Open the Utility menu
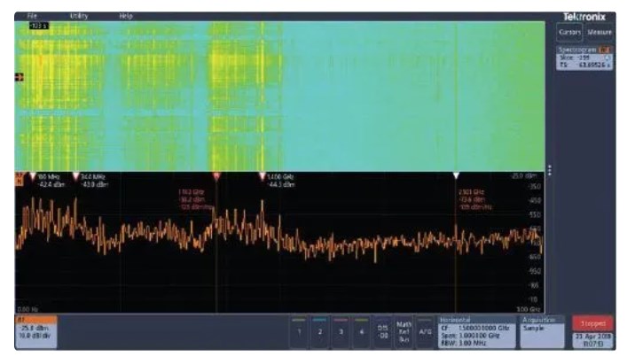The width and height of the screenshot is (627, 364). point(79,16)
